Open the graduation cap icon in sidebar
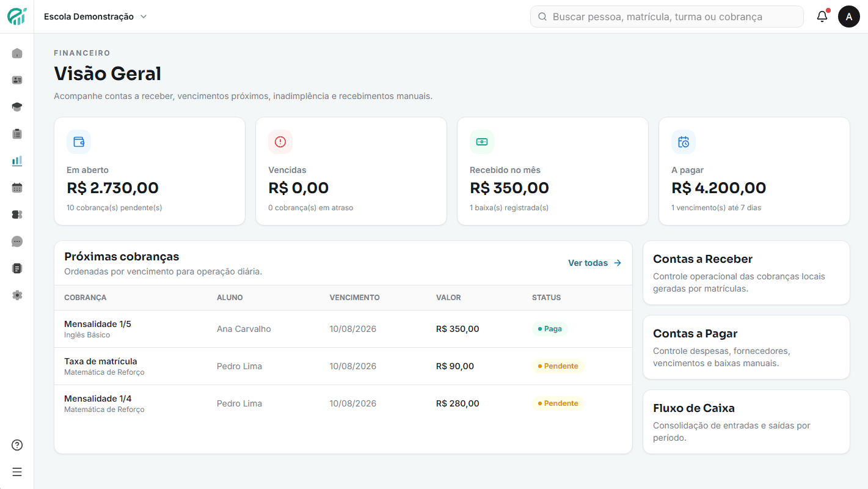The width and height of the screenshot is (868, 489). pyautogui.click(x=17, y=107)
